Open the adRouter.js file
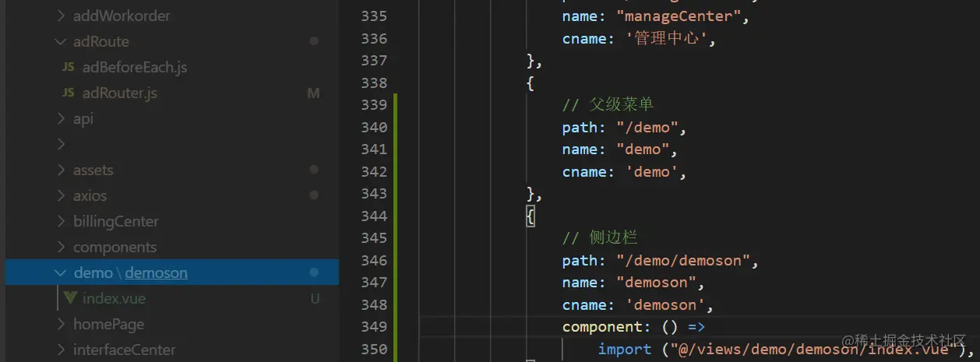Viewport: 980px width, 362px height. pyautogui.click(x=120, y=93)
